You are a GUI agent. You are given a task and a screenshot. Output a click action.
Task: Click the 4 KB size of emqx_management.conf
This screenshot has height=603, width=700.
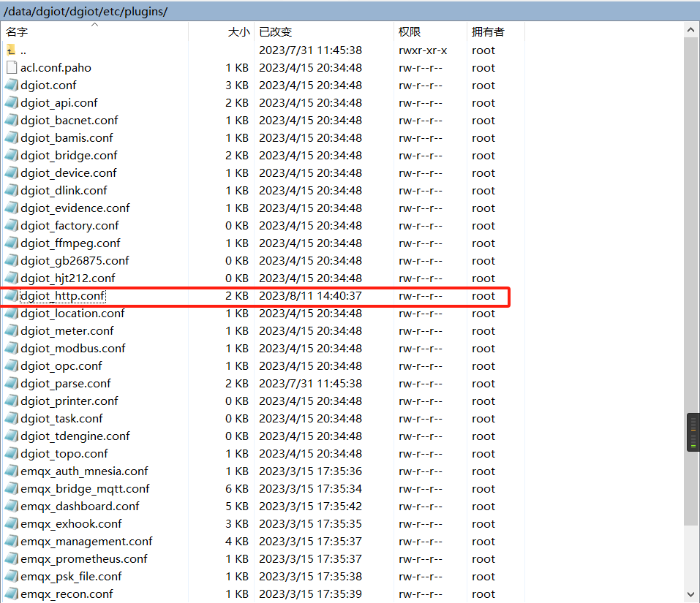tap(236, 542)
